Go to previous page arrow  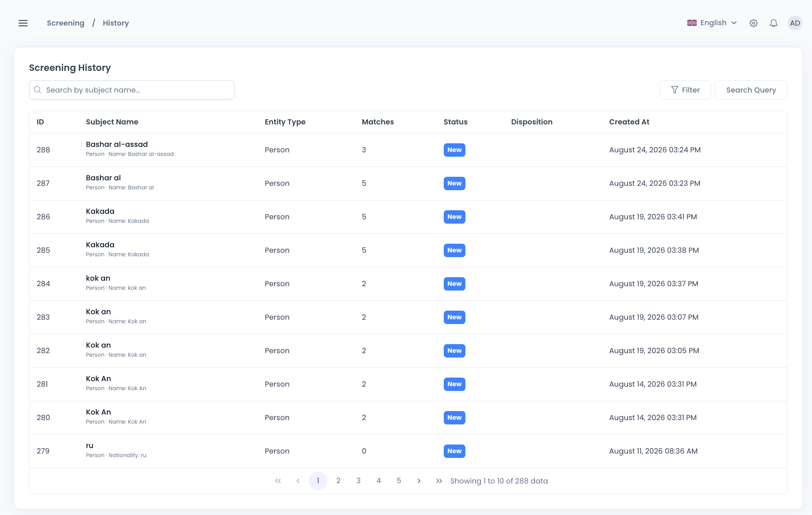298,481
